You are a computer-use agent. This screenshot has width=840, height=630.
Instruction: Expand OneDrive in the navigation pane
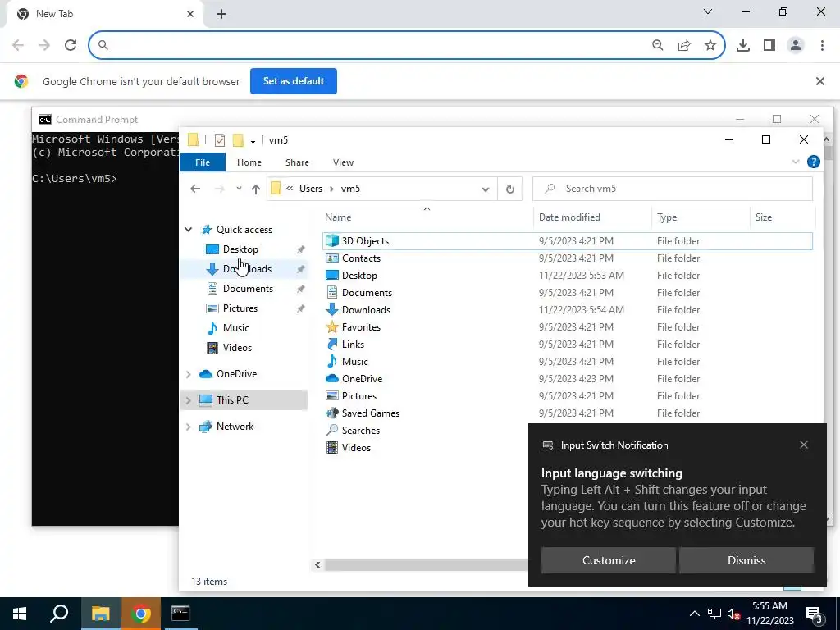pos(188,374)
